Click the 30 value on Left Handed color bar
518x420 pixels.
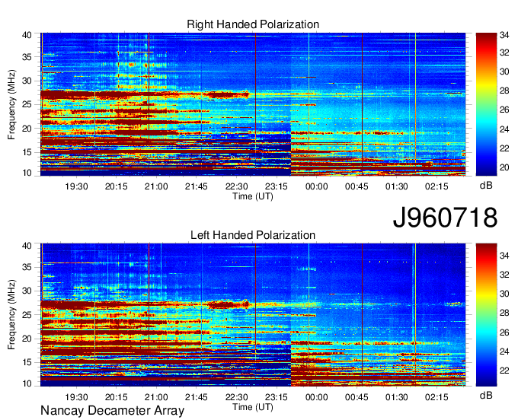(x=504, y=294)
